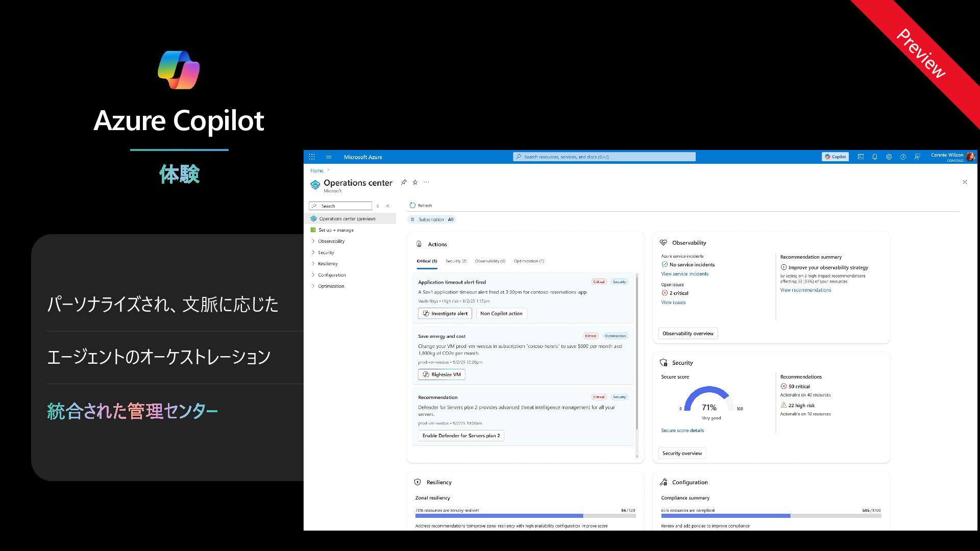This screenshot has width=980, height=551.
Task: Switch to the Optimization (1) actions tab
Action: (x=528, y=261)
